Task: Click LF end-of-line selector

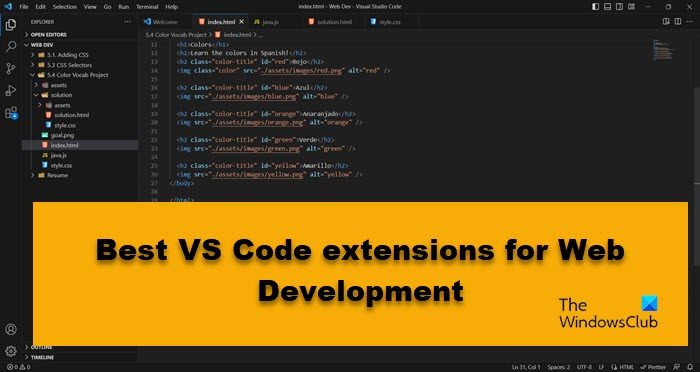Action: tap(601, 367)
